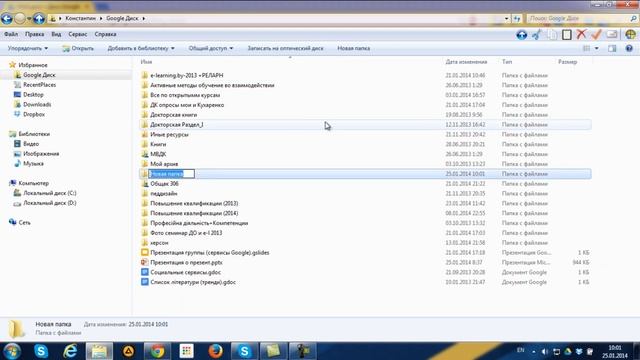
Task: Click the Back navigation arrow
Action: click(x=7, y=18)
